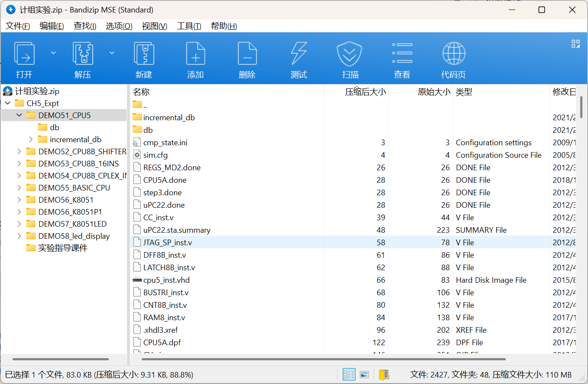Viewport: 588px width, 384px height.
Task: Run the 测试 (Test) archive tool
Action: [298, 54]
